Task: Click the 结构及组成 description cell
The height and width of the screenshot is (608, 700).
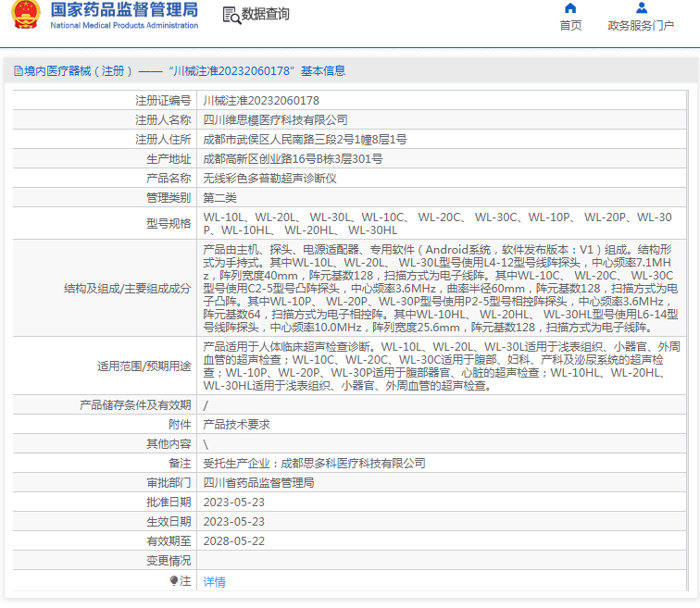Action: click(x=441, y=288)
